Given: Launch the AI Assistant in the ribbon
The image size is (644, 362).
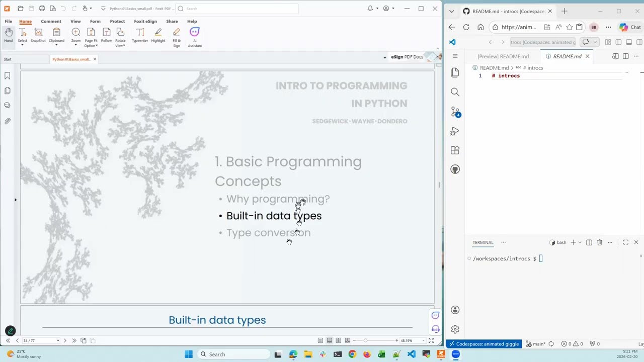Looking at the screenshot, I should (195, 38).
